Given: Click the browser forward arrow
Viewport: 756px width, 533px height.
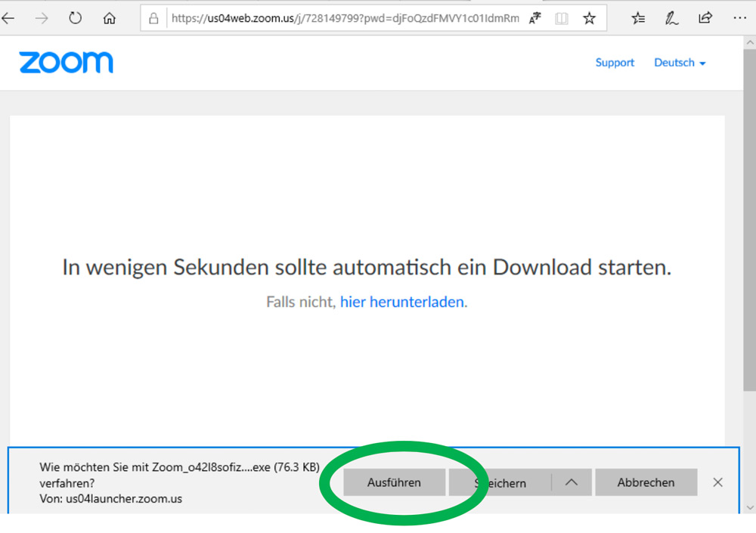Looking at the screenshot, I should pos(42,18).
